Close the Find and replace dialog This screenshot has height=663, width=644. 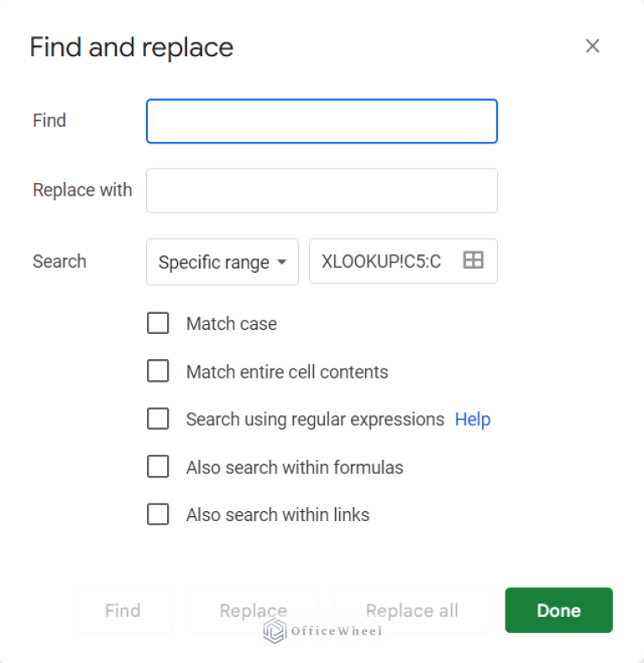tap(593, 45)
